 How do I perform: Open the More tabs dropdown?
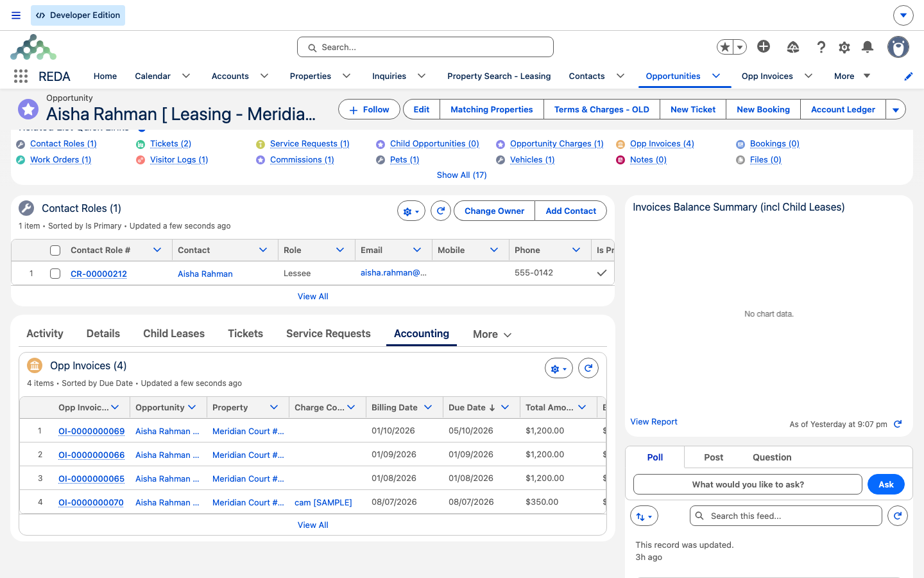tap(492, 334)
